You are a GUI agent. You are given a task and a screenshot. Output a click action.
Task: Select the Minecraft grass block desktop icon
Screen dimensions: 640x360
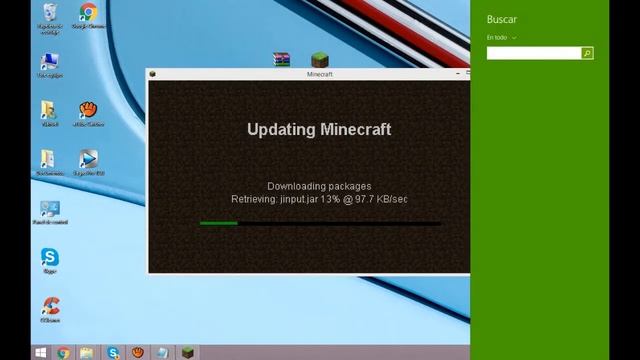[x=320, y=60]
